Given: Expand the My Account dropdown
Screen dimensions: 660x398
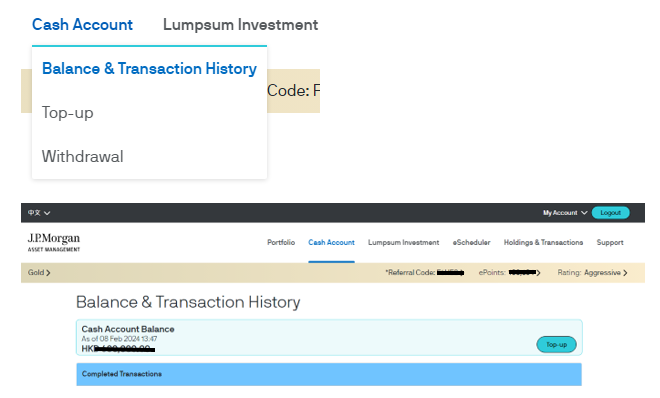Looking at the screenshot, I should click(x=565, y=213).
